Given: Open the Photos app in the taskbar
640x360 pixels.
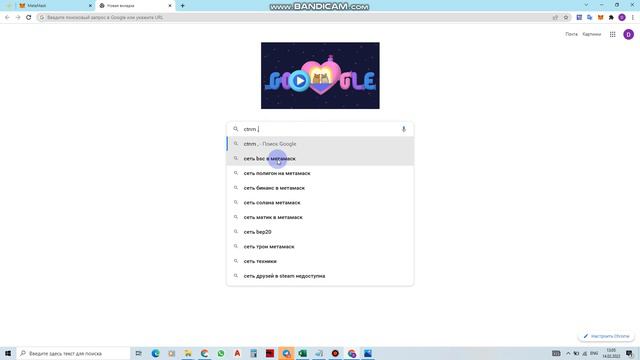Looking at the screenshot, I should 368,353.
